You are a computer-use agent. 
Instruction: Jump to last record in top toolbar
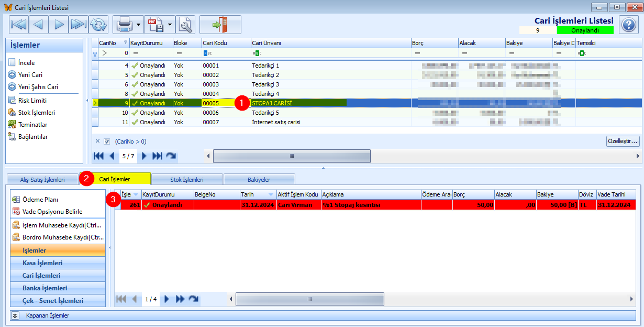[x=79, y=24]
